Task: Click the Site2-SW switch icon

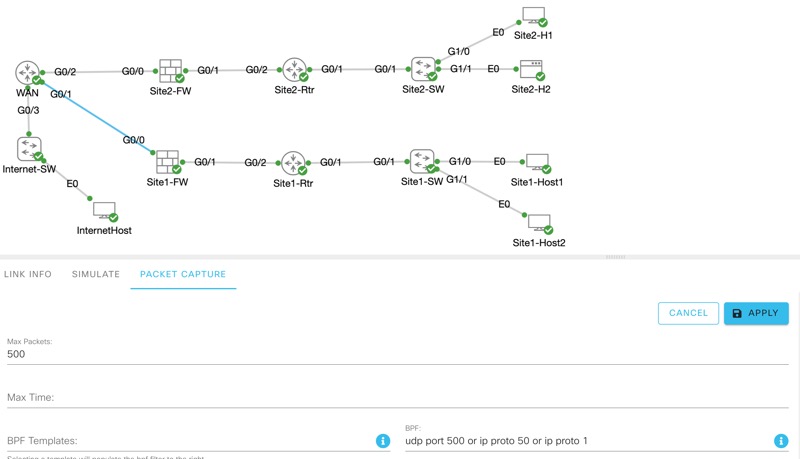Action: coord(422,69)
